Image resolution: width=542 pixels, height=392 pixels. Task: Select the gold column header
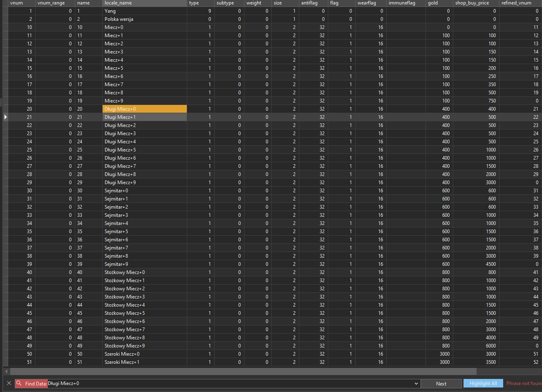[x=439, y=3]
